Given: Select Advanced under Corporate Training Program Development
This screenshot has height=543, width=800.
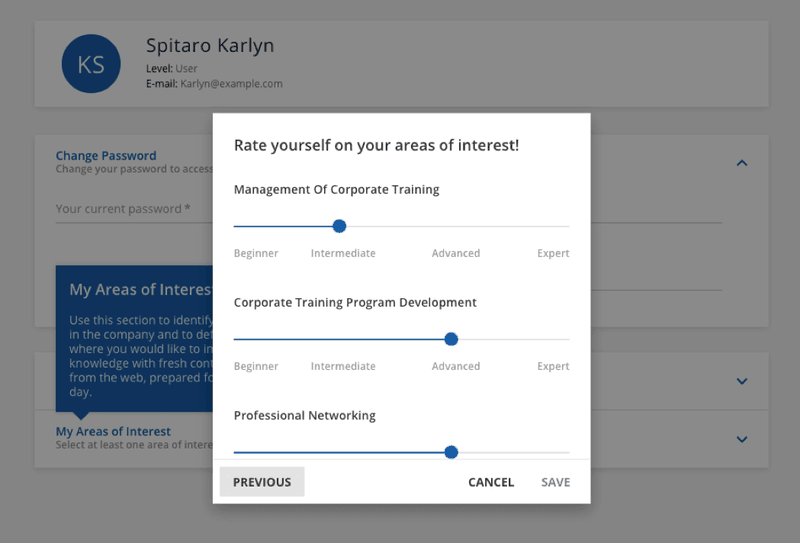Looking at the screenshot, I should pos(456,366).
